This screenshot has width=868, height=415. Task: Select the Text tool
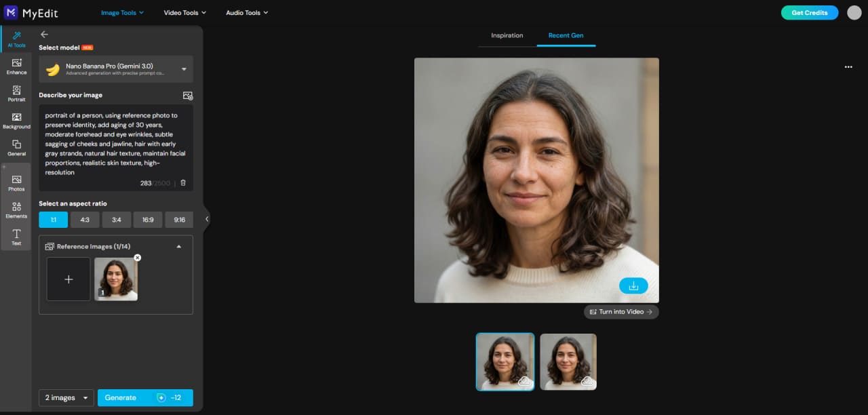click(x=16, y=237)
